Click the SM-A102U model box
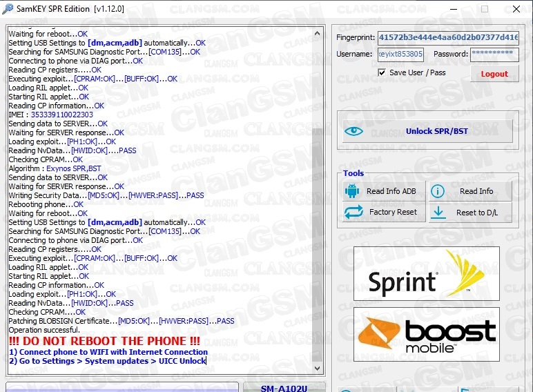The image size is (533, 392). coord(284,388)
